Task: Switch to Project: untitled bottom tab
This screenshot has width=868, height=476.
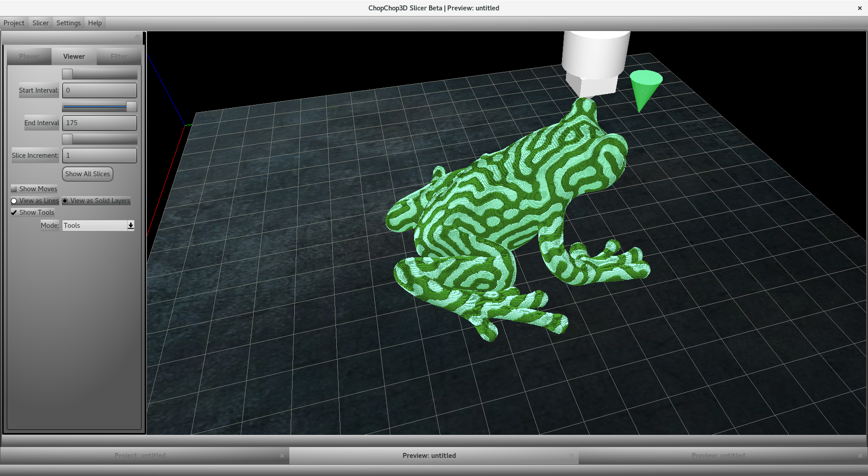Action: pos(140,456)
